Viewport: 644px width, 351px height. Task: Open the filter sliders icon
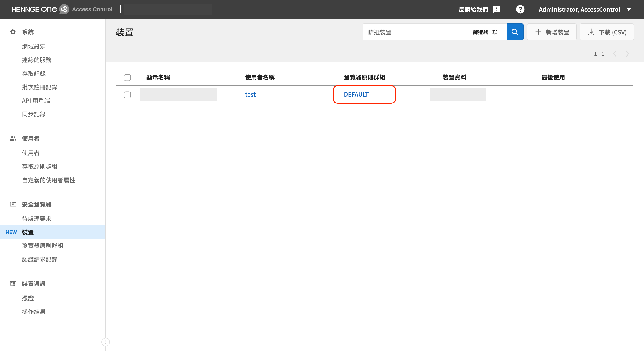[x=495, y=32]
